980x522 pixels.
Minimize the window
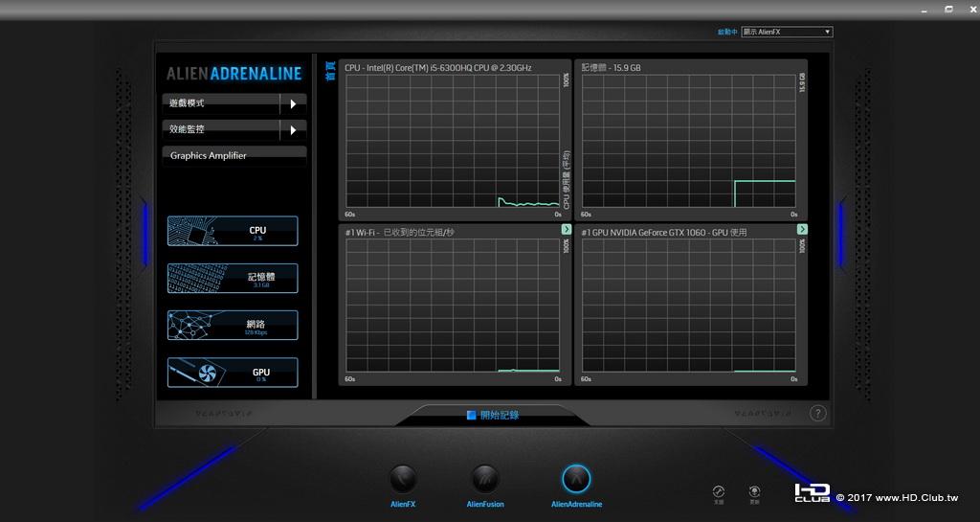tap(924, 10)
